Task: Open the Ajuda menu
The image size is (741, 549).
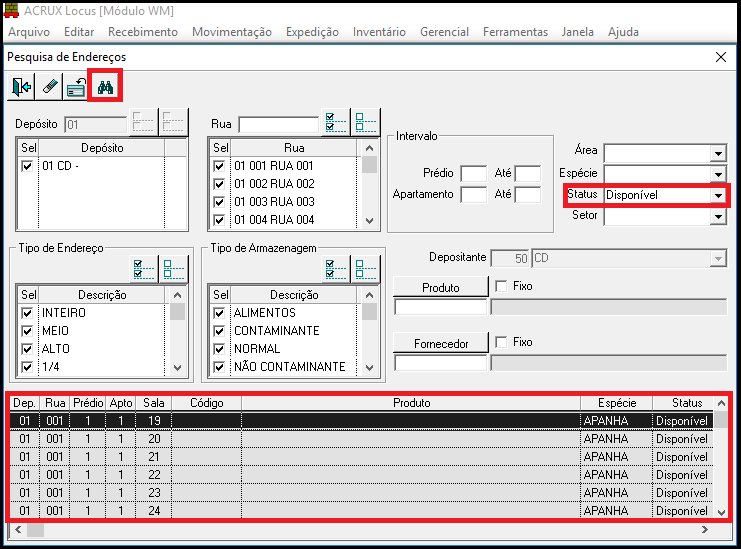Action: tap(623, 32)
